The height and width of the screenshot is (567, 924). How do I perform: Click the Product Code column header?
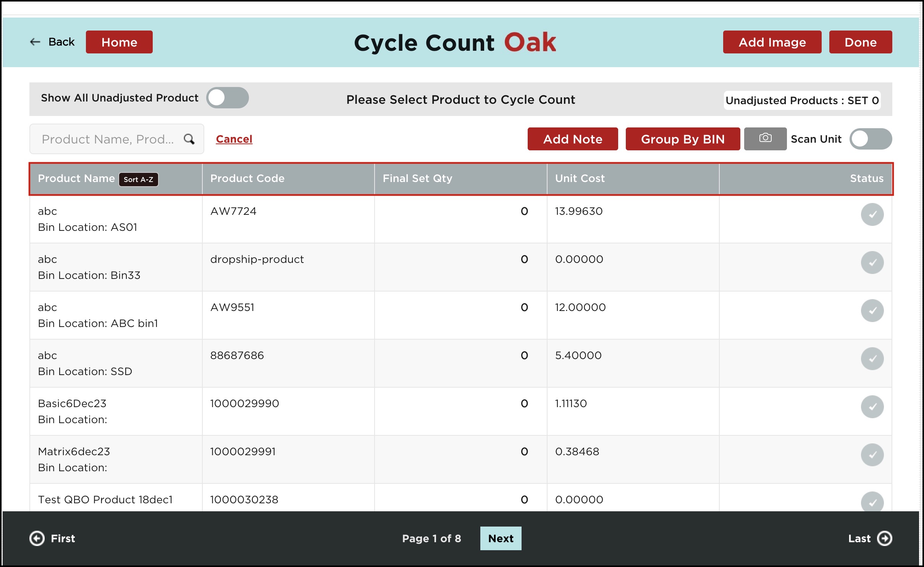pyautogui.click(x=247, y=179)
